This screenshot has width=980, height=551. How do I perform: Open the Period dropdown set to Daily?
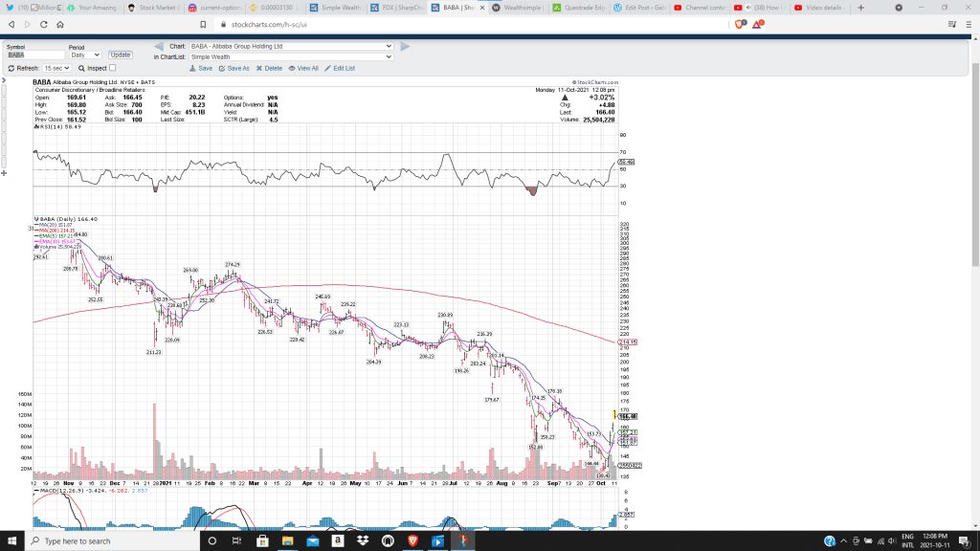coord(84,55)
